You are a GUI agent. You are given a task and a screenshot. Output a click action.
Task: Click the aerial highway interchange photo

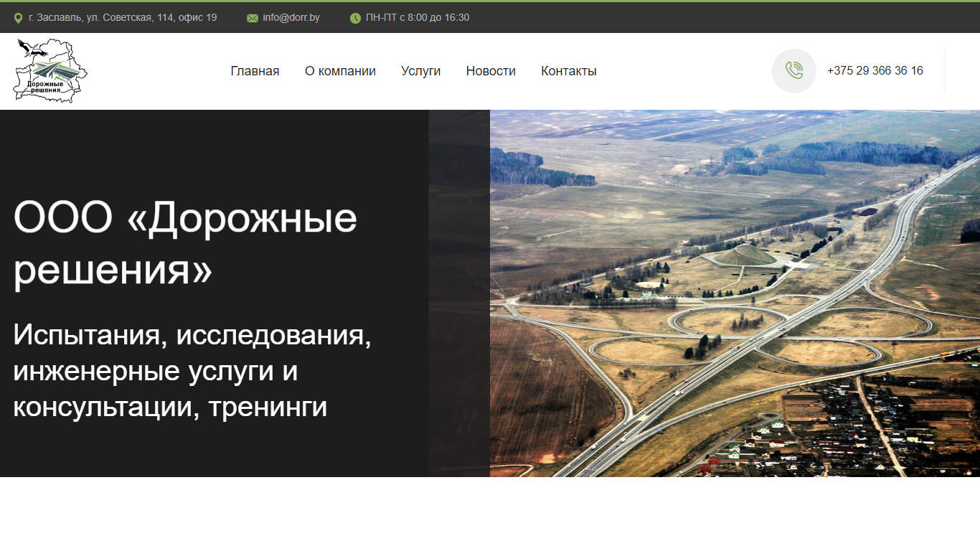(735, 293)
